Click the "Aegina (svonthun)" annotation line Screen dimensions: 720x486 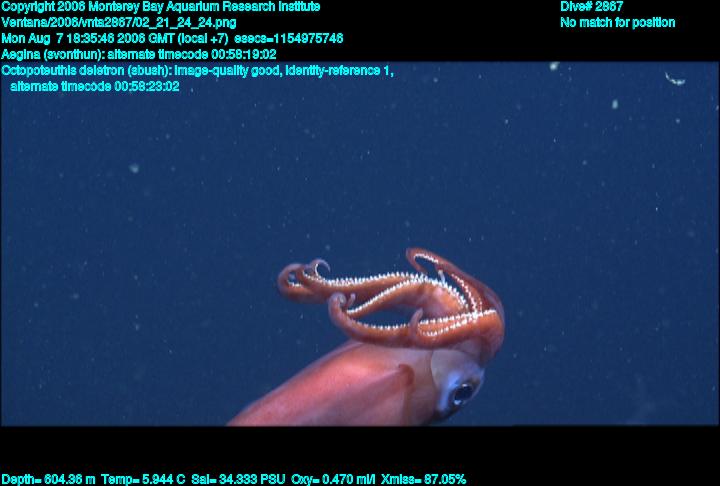139,55
